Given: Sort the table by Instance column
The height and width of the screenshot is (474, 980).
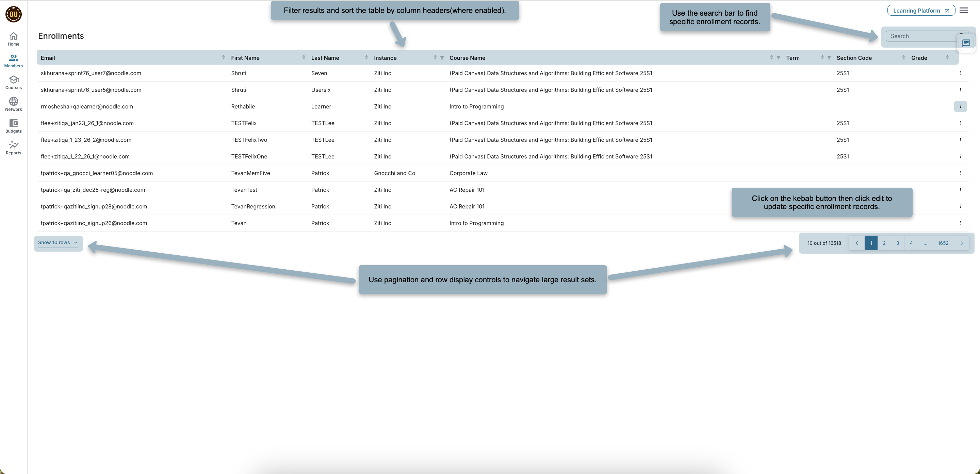Looking at the screenshot, I should [x=435, y=57].
